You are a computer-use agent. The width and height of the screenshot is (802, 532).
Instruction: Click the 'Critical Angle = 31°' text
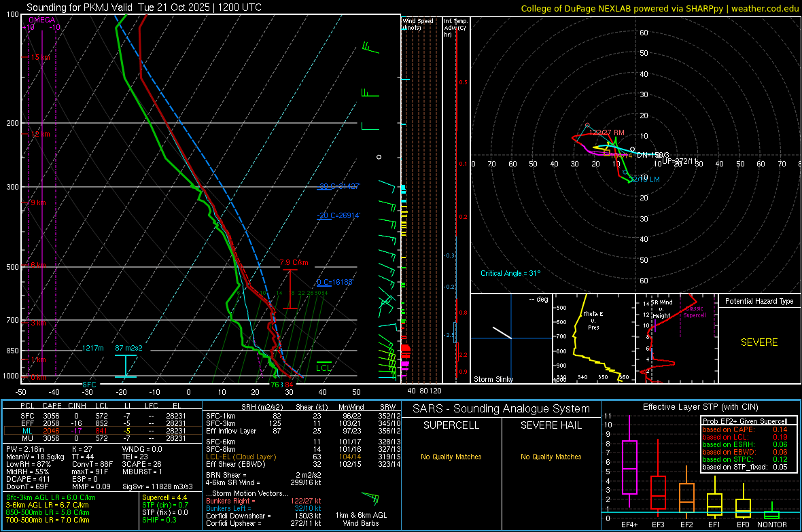[510, 273]
